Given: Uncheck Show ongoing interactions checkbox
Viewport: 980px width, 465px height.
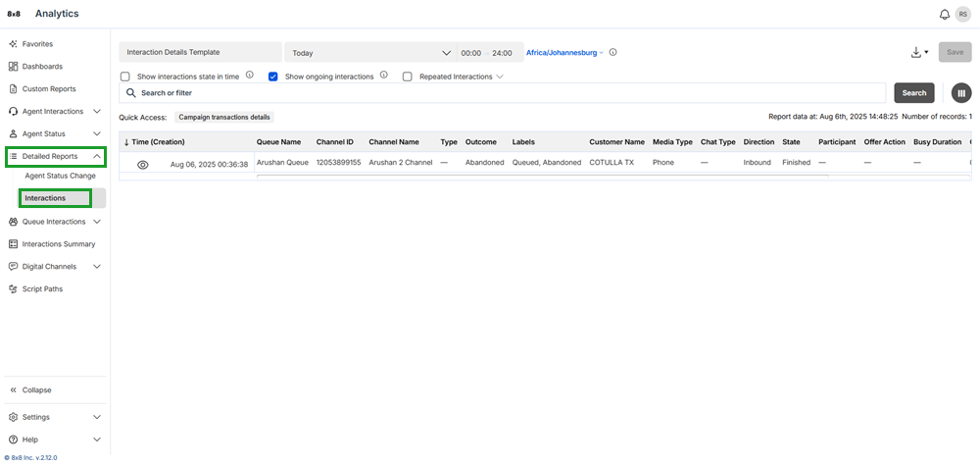Looking at the screenshot, I should point(273,77).
